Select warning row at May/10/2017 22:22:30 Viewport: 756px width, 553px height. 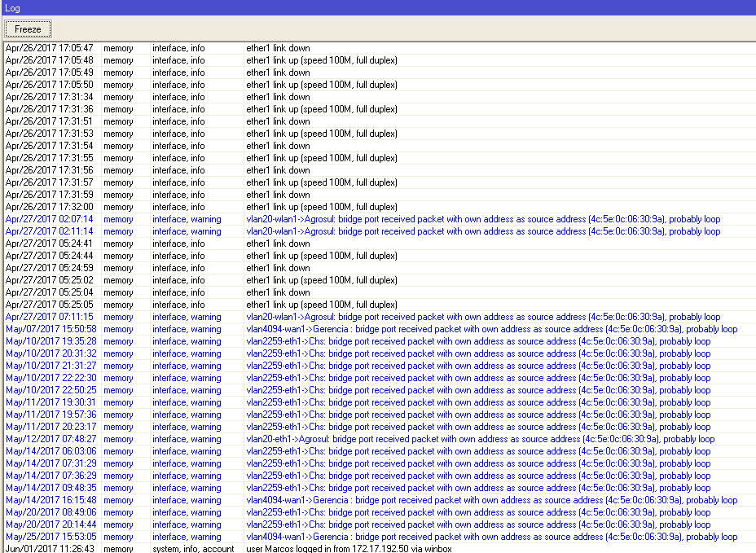(x=380, y=378)
